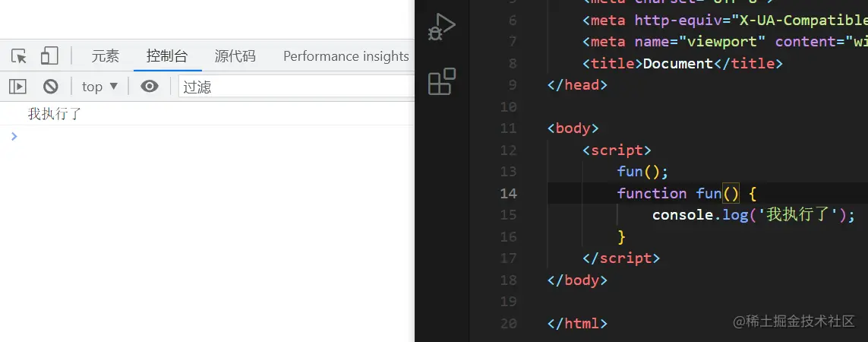Switch to Performance insights tab

click(x=346, y=56)
